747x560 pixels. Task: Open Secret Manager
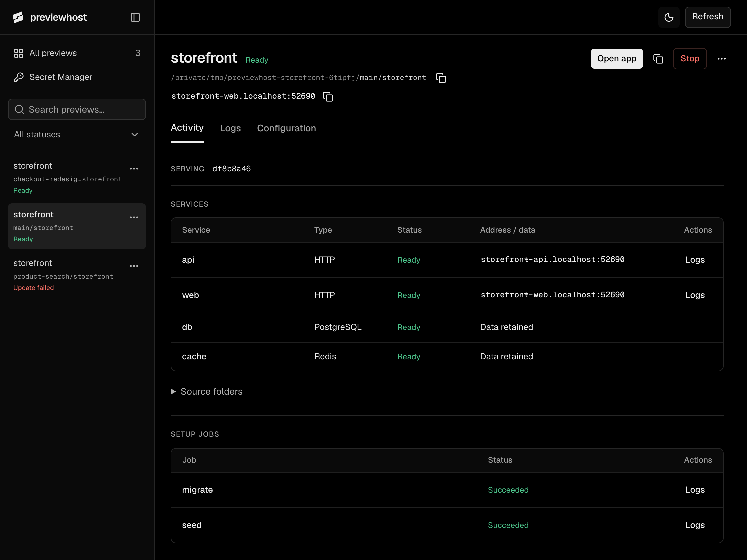click(x=77, y=77)
